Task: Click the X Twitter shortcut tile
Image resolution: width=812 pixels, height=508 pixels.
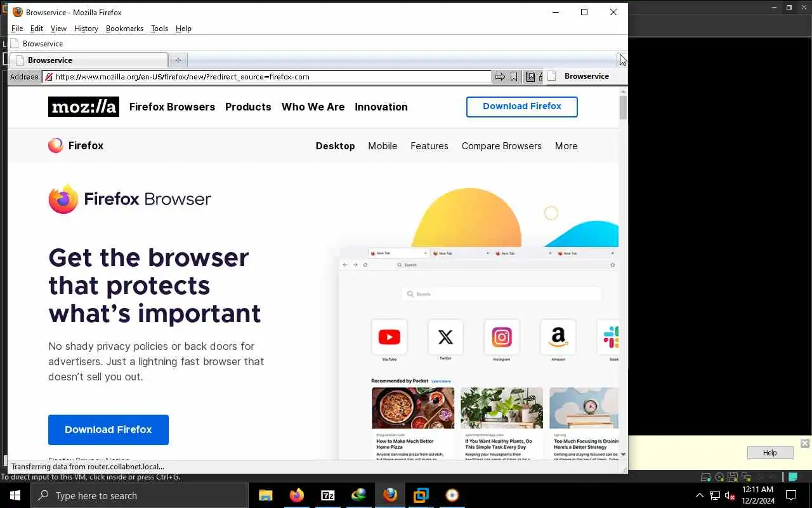Action: [445, 337]
